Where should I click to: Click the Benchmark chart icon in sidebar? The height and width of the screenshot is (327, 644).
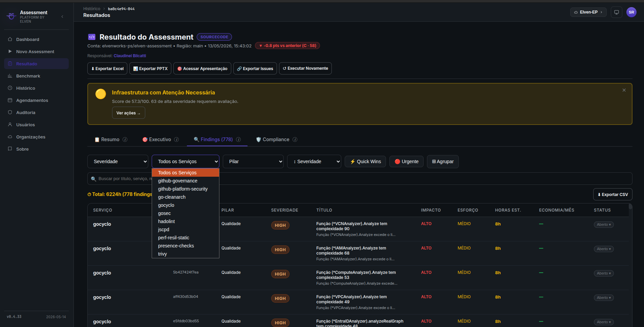(10, 76)
